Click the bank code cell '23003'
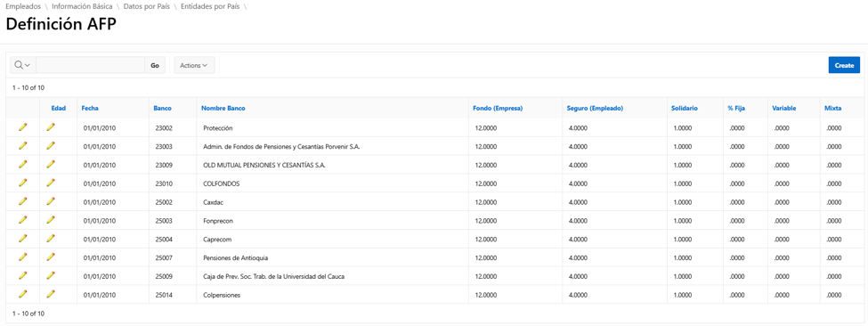This screenshot has height=326, width=868. click(x=165, y=147)
